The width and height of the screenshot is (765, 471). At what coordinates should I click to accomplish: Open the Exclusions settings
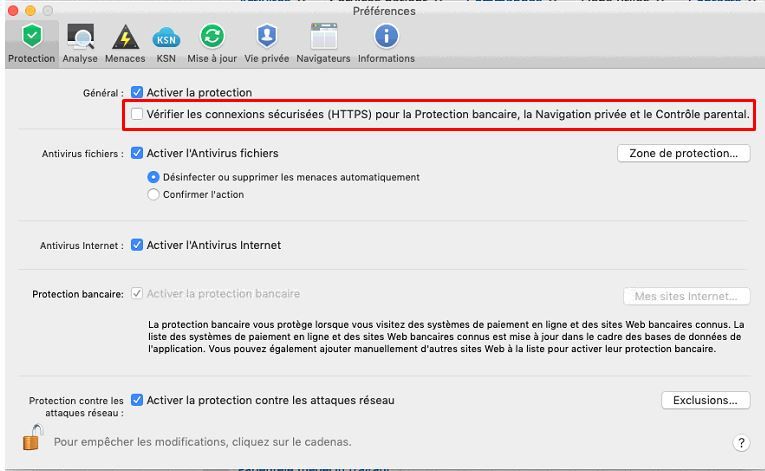pos(705,400)
